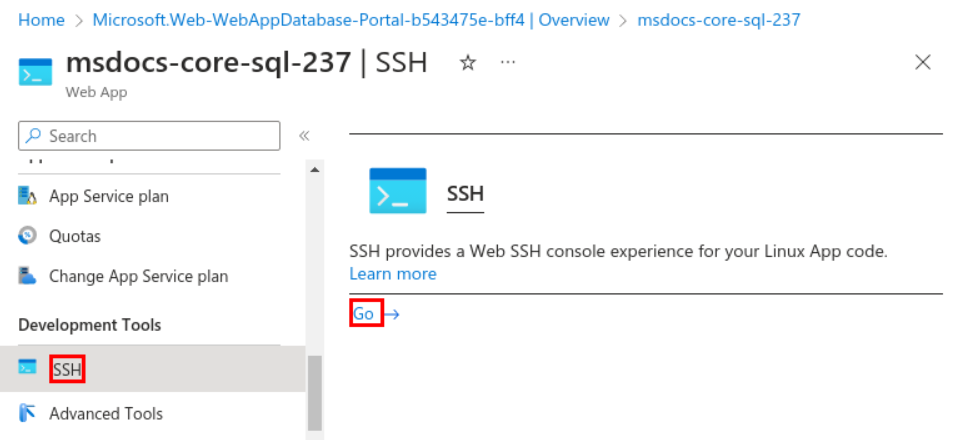The height and width of the screenshot is (440, 955).
Task: Open the ellipsis more options menu
Action: tap(507, 62)
